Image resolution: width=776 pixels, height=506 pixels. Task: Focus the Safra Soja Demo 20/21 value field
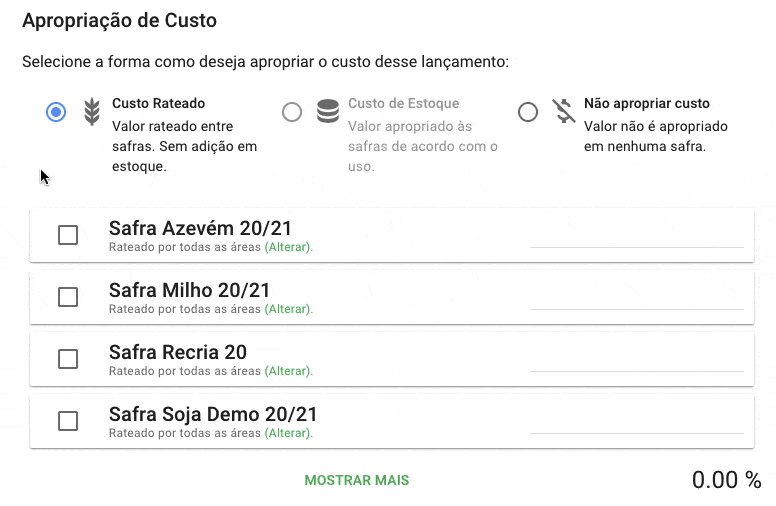pyautogui.click(x=636, y=421)
